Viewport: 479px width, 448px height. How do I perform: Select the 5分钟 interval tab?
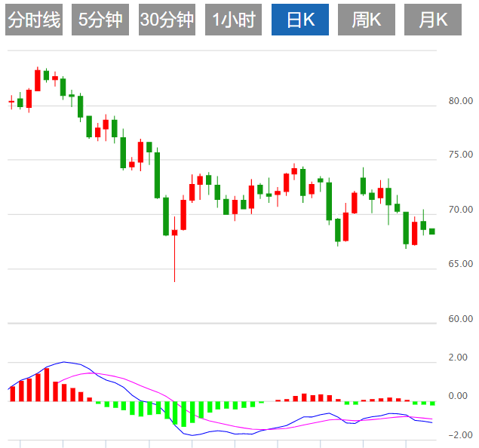(100, 20)
